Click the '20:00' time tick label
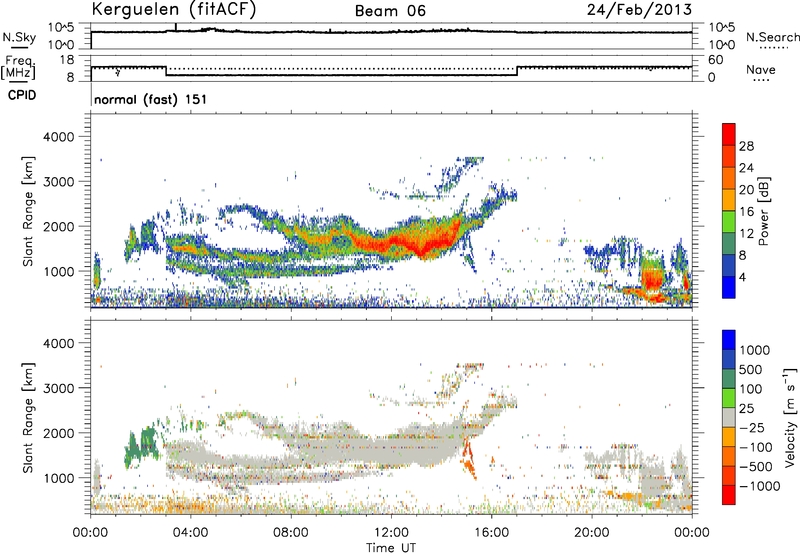This screenshot has width=800, height=554. click(592, 533)
